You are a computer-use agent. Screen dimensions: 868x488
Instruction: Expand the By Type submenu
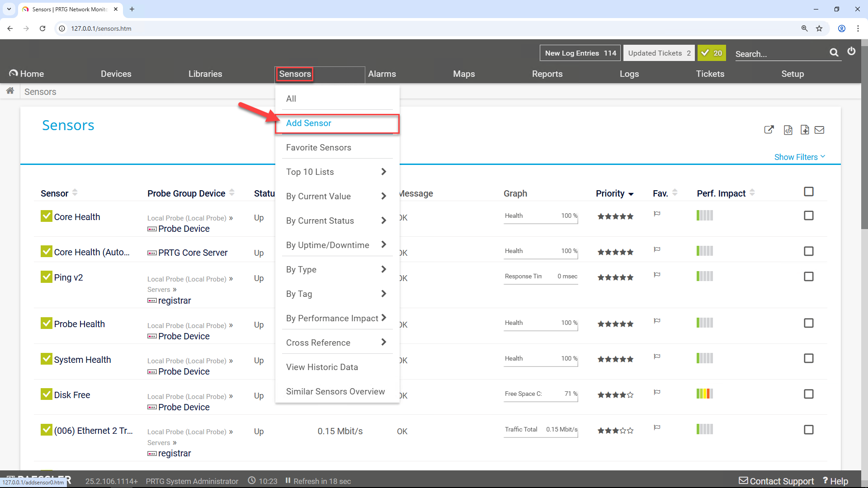pyautogui.click(x=337, y=269)
